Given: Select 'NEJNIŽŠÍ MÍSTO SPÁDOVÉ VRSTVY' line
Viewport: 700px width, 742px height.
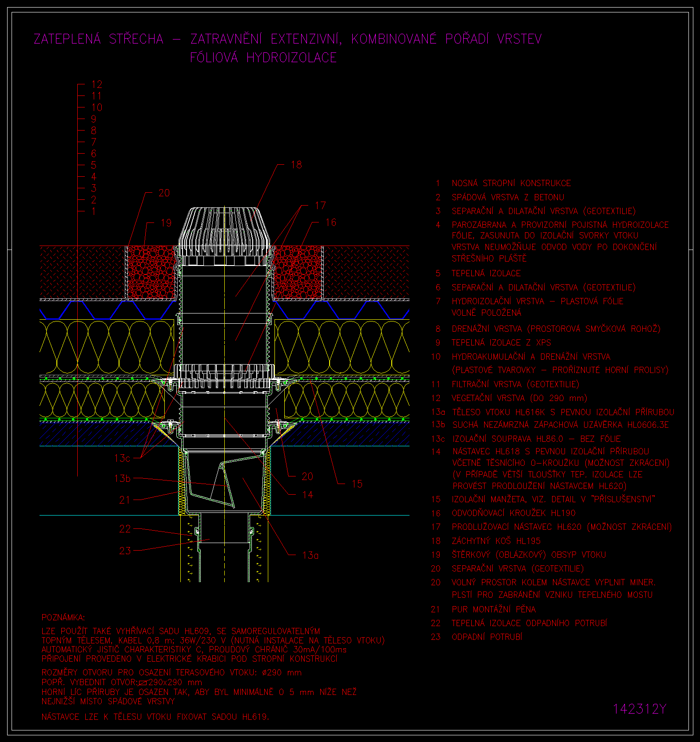Looking at the screenshot, I should [108, 702].
